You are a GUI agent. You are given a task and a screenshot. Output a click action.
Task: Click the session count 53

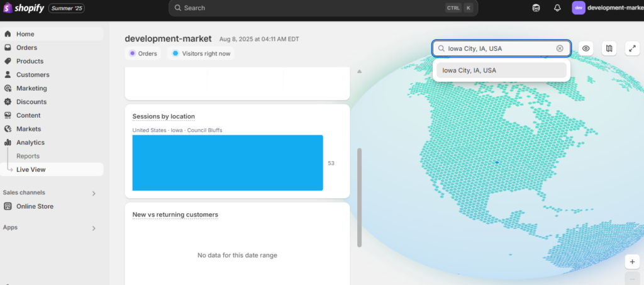click(331, 163)
